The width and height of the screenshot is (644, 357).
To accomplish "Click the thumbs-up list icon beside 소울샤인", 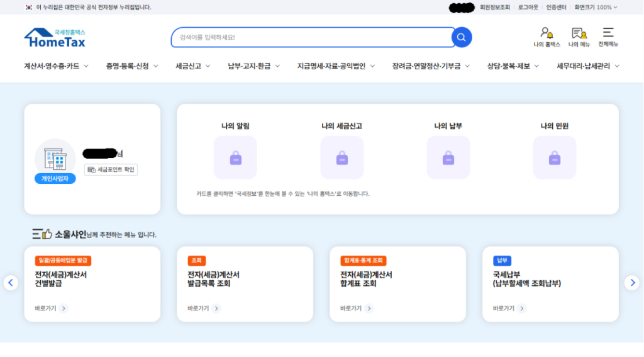I will pos(42,234).
